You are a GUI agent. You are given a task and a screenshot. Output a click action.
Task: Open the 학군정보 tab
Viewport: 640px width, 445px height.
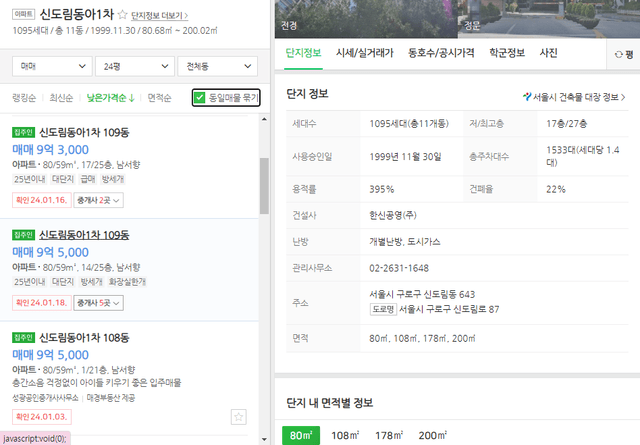(x=507, y=53)
